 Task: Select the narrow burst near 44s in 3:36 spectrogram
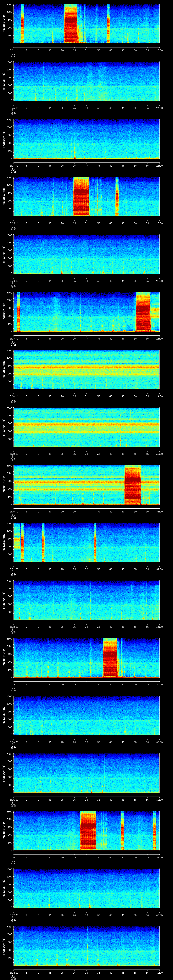tap(122, 831)
